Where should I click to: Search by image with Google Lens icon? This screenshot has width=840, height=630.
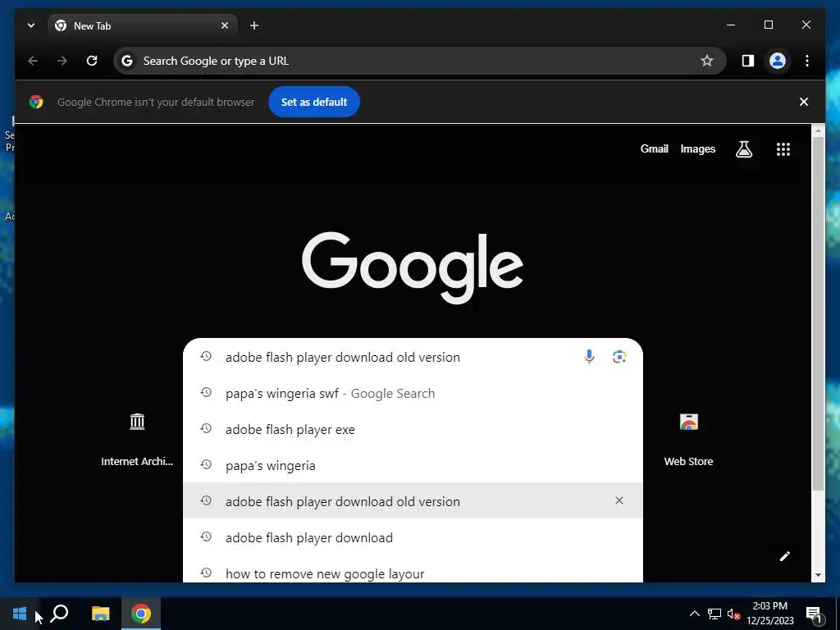click(x=619, y=357)
